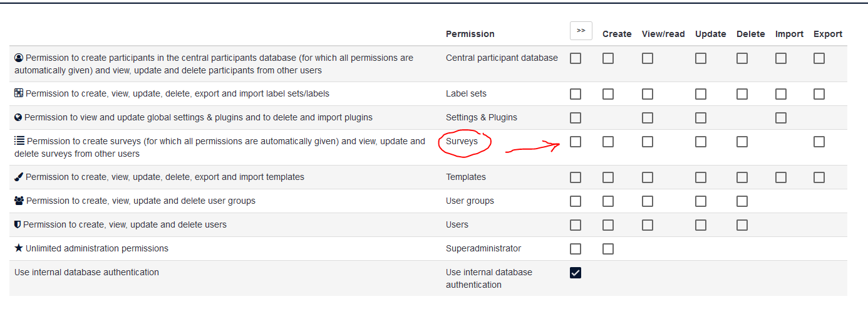The width and height of the screenshot is (868, 316).
Task: Enable Create permission for Superadministrator
Action: (x=608, y=249)
